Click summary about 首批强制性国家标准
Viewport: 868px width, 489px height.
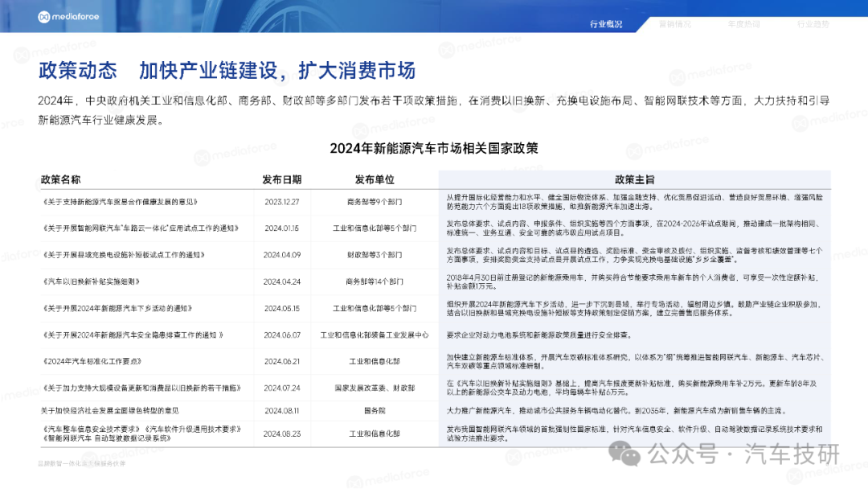634,434
